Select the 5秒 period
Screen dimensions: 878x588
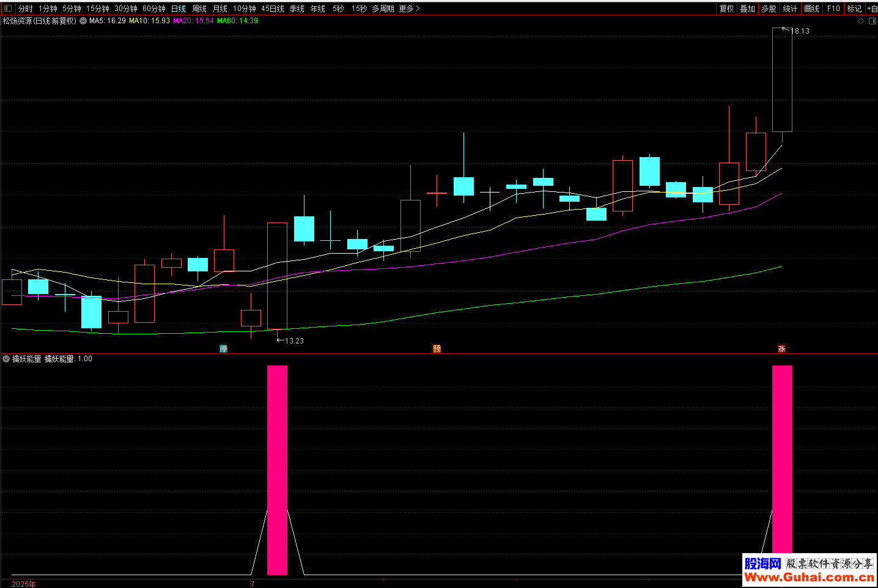(x=338, y=9)
